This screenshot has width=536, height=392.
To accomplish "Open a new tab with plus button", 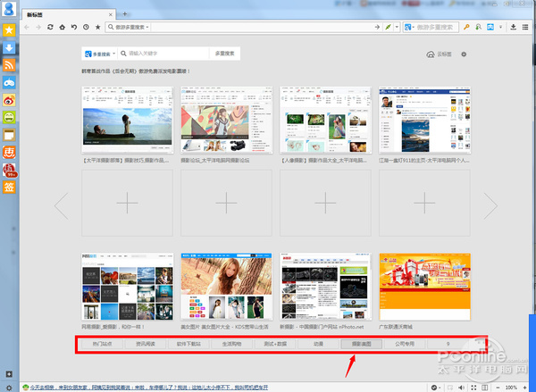I will tap(125, 14).
